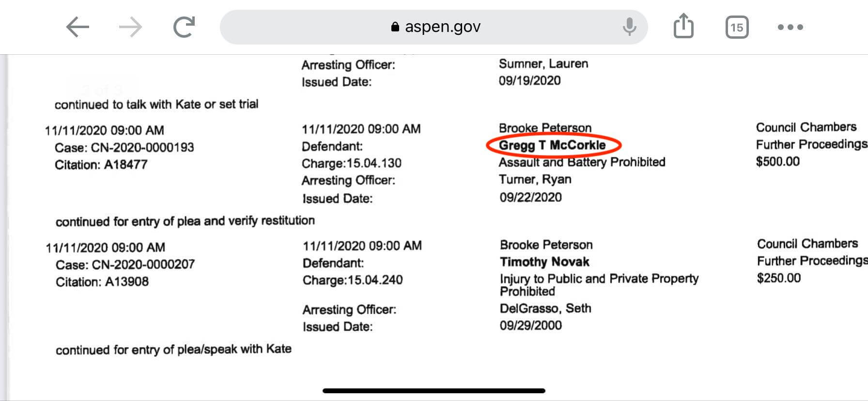Go back to the previous page
Screen dimensions: 868x401
click(77, 27)
